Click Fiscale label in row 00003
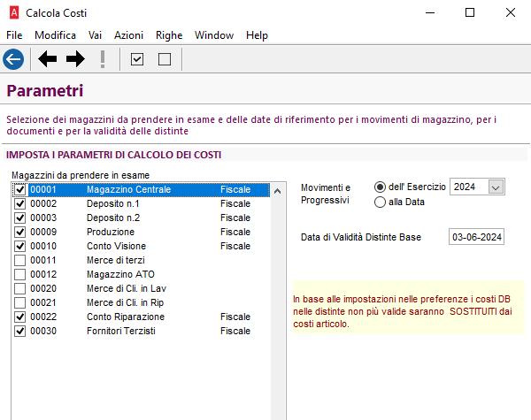 235,218
